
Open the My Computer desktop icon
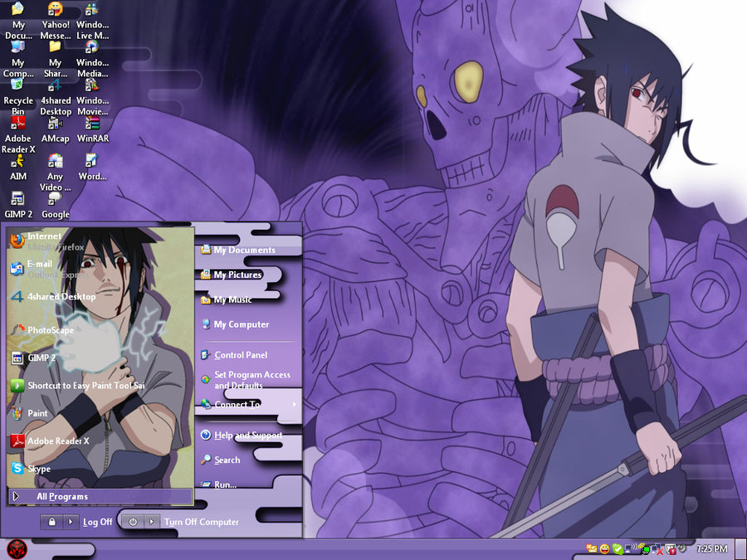click(x=18, y=59)
